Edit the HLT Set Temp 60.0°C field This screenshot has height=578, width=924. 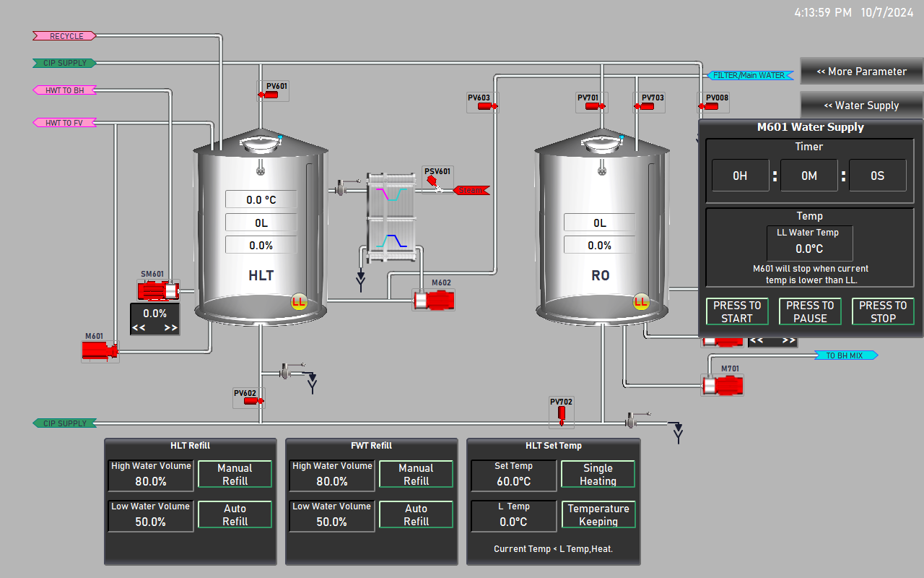(513, 475)
